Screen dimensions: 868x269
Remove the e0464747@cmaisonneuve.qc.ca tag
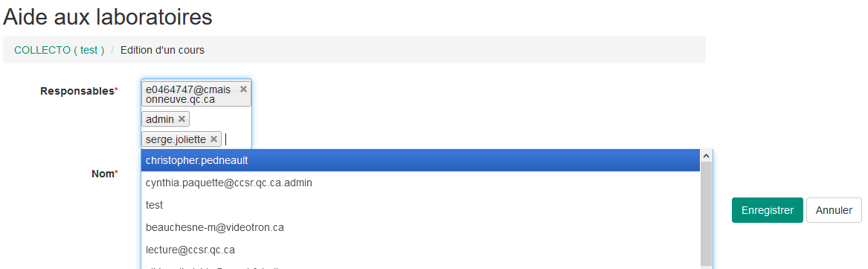pos(243,89)
